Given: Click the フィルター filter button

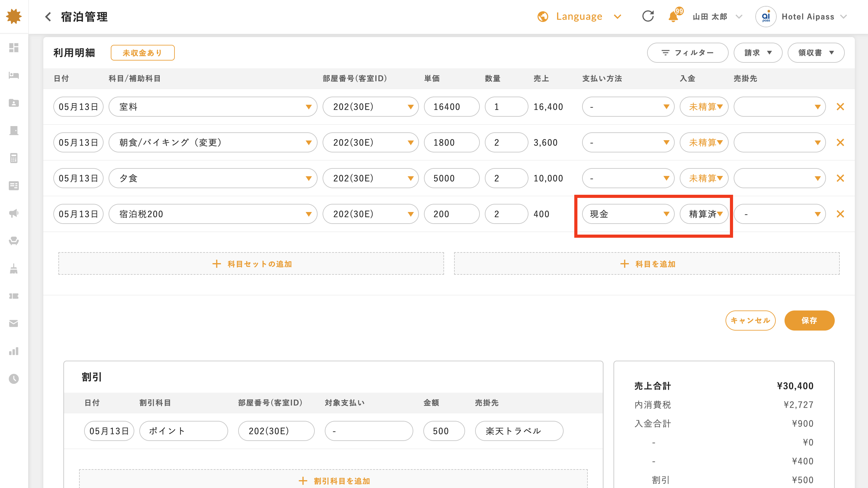Looking at the screenshot, I should (x=687, y=53).
